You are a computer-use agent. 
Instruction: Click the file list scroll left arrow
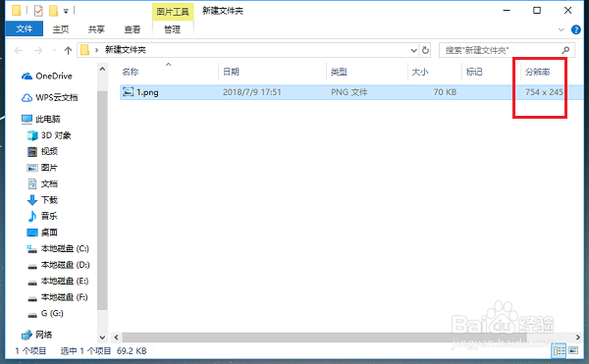[x=116, y=337]
